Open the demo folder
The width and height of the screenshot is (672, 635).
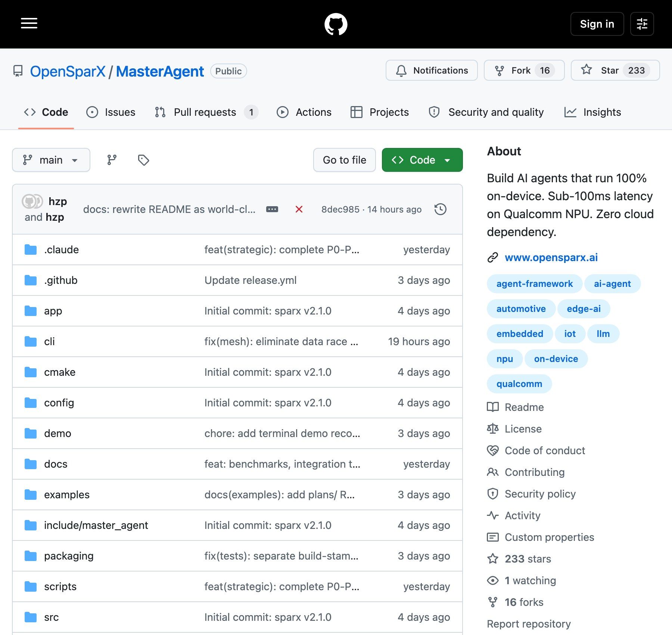[57, 433]
